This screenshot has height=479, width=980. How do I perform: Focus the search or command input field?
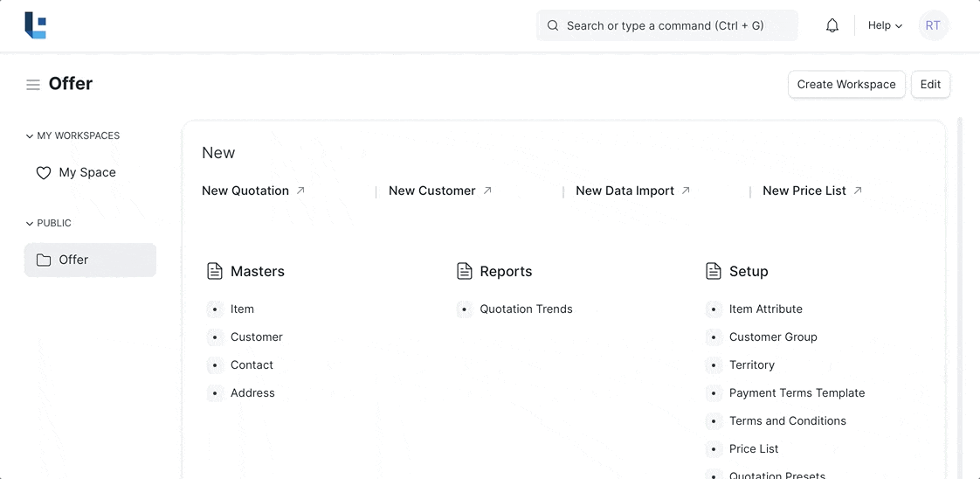point(666,26)
